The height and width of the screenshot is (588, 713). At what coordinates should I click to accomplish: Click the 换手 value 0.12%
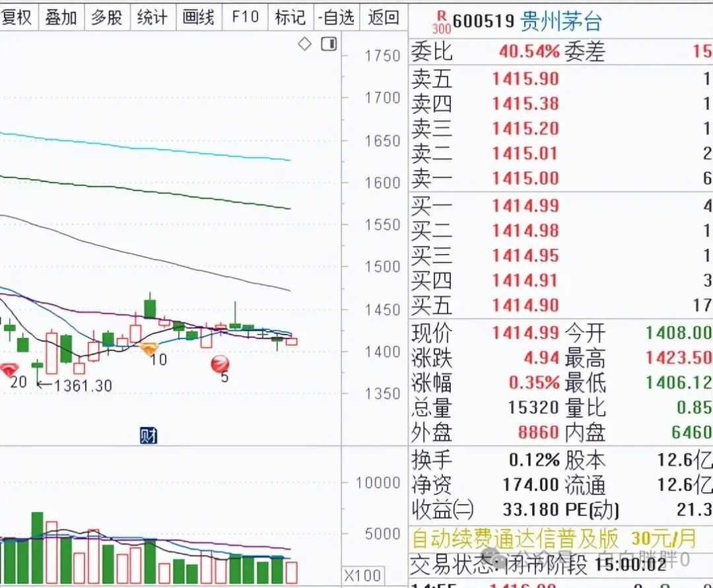pyautogui.click(x=534, y=461)
